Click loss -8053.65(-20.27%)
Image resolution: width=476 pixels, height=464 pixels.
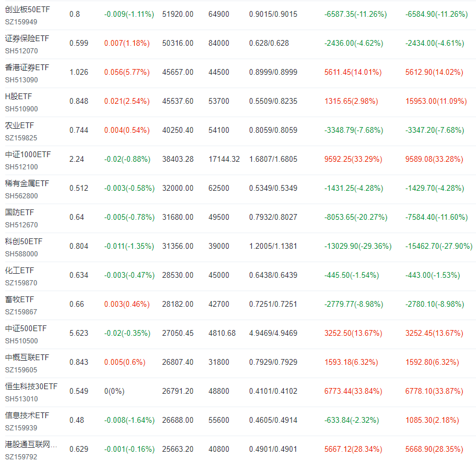point(356,217)
